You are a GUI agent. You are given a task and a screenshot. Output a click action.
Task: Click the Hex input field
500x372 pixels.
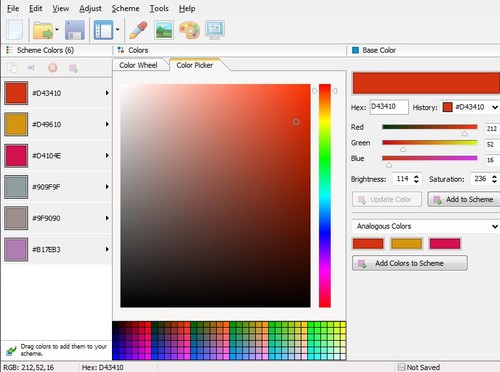tap(389, 107)
